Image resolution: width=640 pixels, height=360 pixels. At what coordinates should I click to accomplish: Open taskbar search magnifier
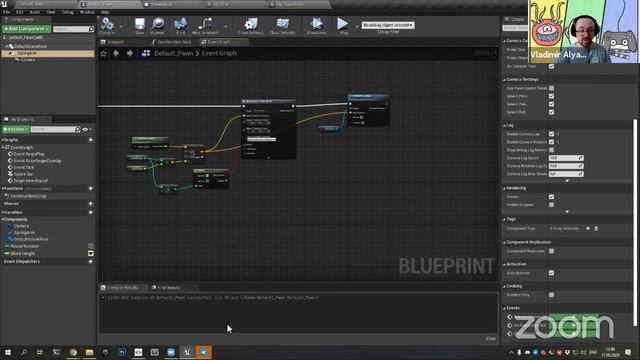pos(24,352)
